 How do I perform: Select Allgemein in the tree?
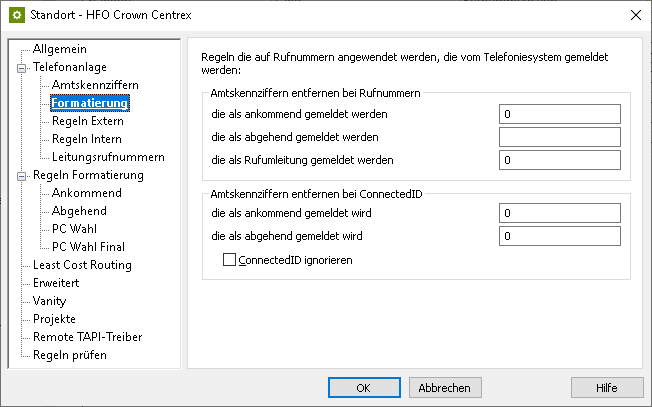60,49
